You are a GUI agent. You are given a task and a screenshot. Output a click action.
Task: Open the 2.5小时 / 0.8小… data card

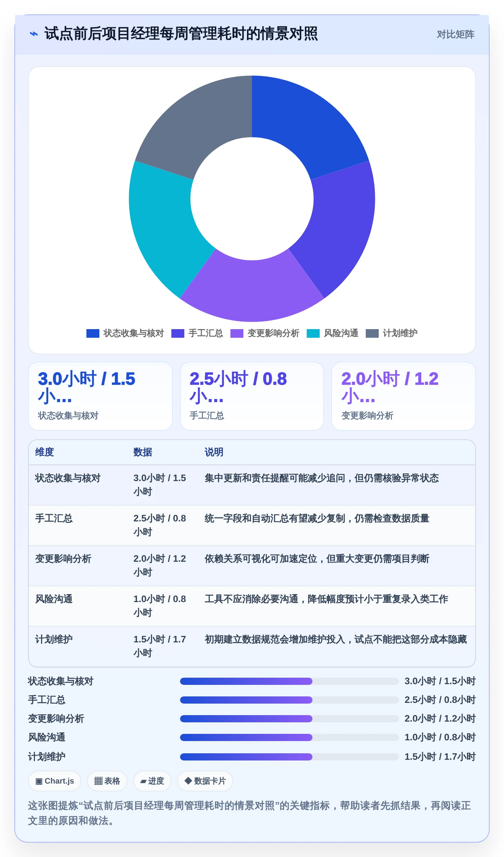(x=252, y=396)
